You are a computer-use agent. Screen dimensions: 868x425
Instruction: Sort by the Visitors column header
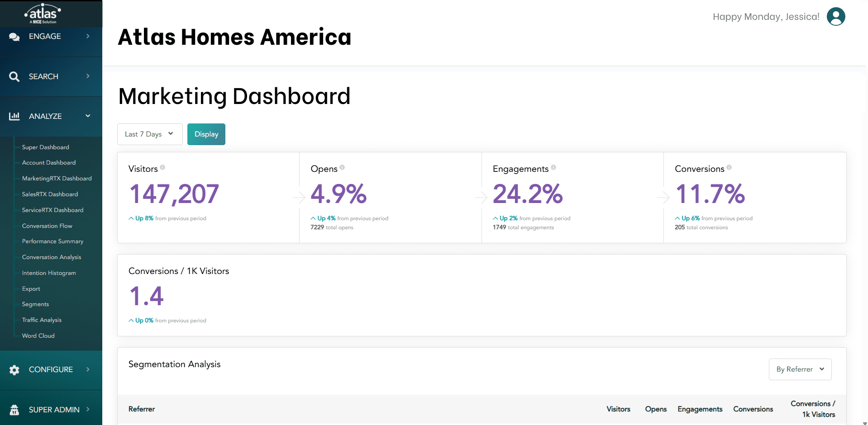(618, 409)
